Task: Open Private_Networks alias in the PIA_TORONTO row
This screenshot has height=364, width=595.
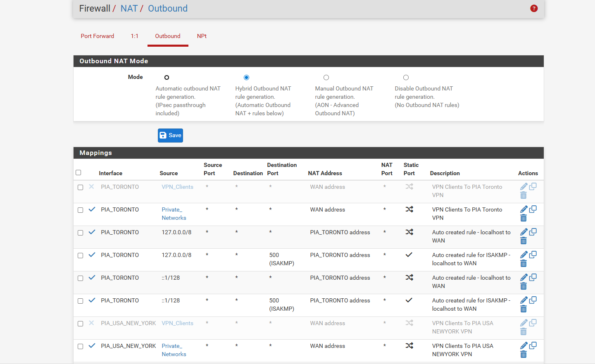Action: click(x=174, y=214)
